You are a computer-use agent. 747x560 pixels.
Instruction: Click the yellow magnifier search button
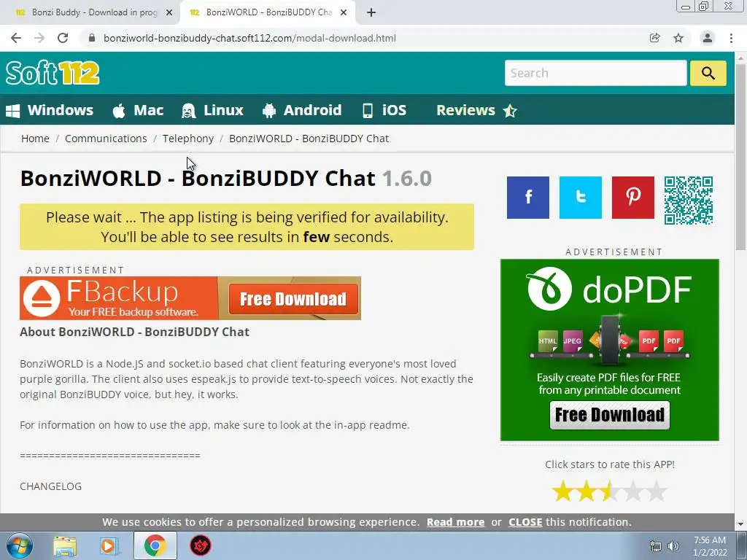[x=708, y=73]
